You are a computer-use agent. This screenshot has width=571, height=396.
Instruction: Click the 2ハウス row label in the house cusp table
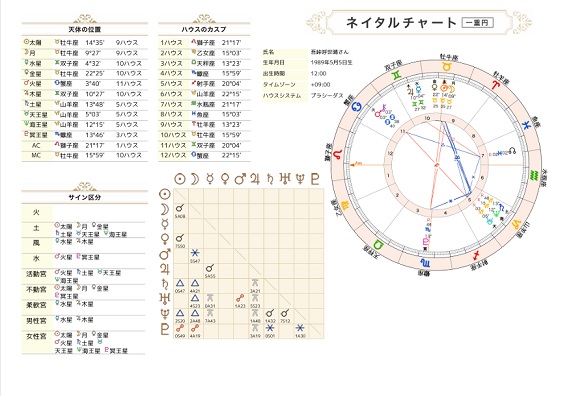171,53
